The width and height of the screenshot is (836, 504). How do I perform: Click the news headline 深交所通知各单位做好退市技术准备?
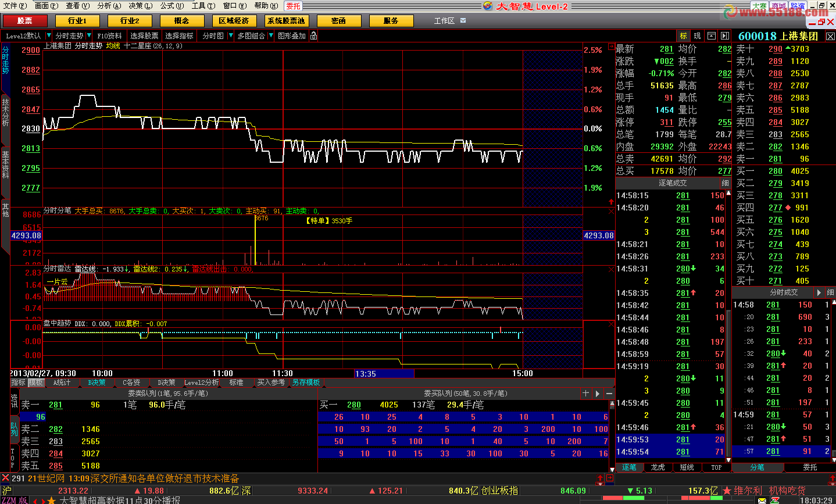tap(165, 478)
